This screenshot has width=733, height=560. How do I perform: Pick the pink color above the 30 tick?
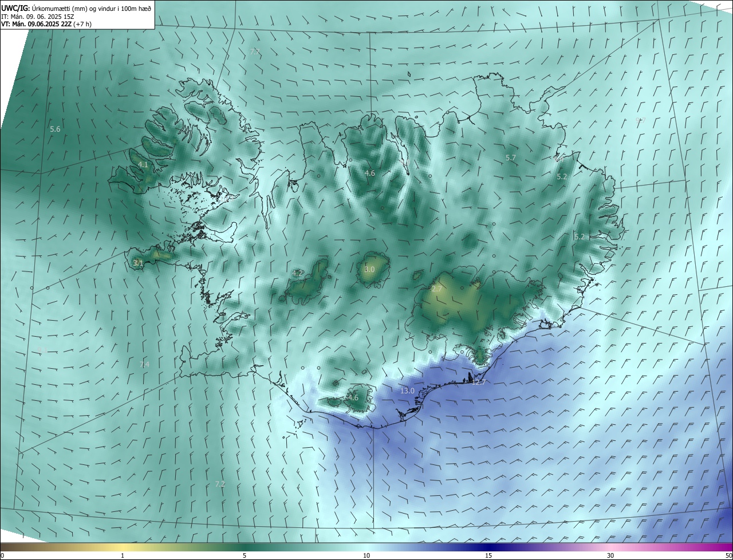pyautogui.click(x=610, y=547)
